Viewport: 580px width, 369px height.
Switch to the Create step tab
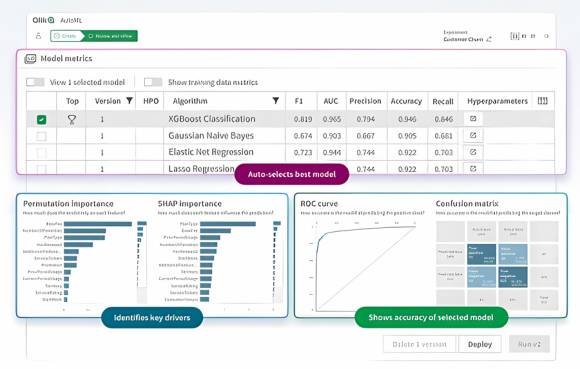click(66, 36)
